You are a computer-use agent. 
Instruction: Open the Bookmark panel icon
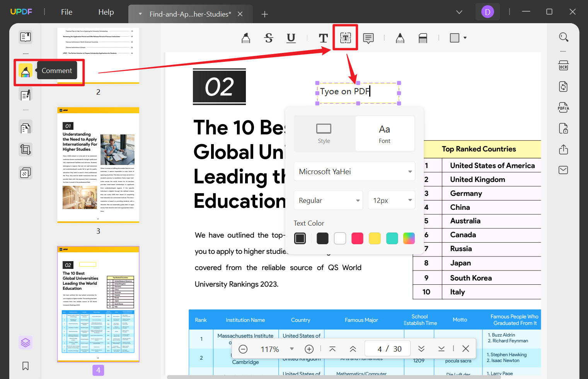(26, 366)
